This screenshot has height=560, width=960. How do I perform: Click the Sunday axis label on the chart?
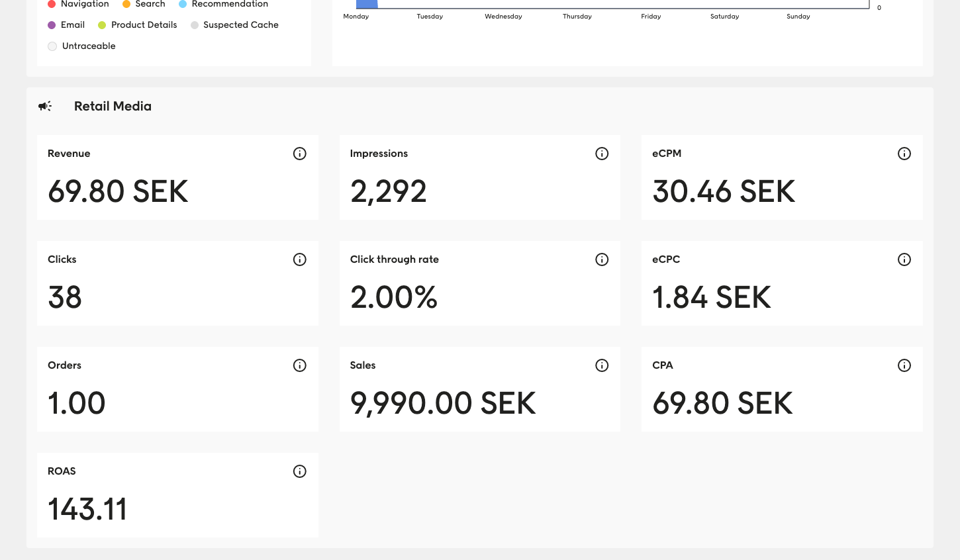[x=798, y=16]
